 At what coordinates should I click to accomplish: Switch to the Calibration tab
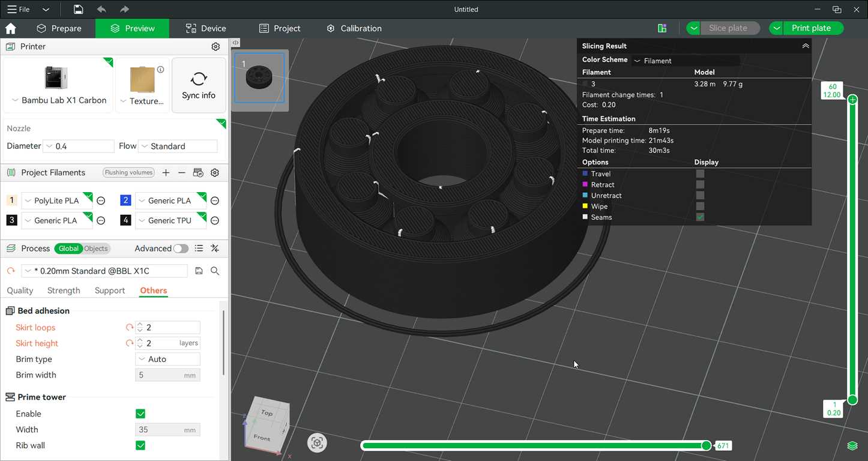[354, 28]
